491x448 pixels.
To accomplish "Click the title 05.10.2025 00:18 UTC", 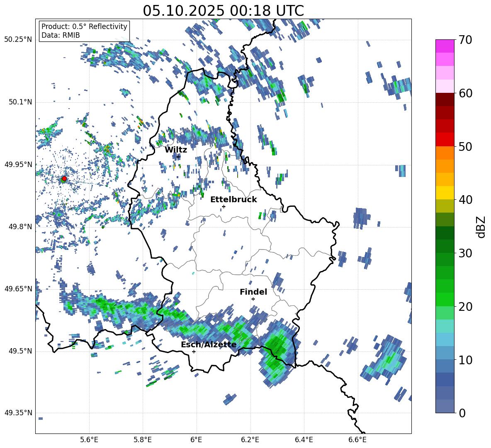I will (x=223, y=11).
